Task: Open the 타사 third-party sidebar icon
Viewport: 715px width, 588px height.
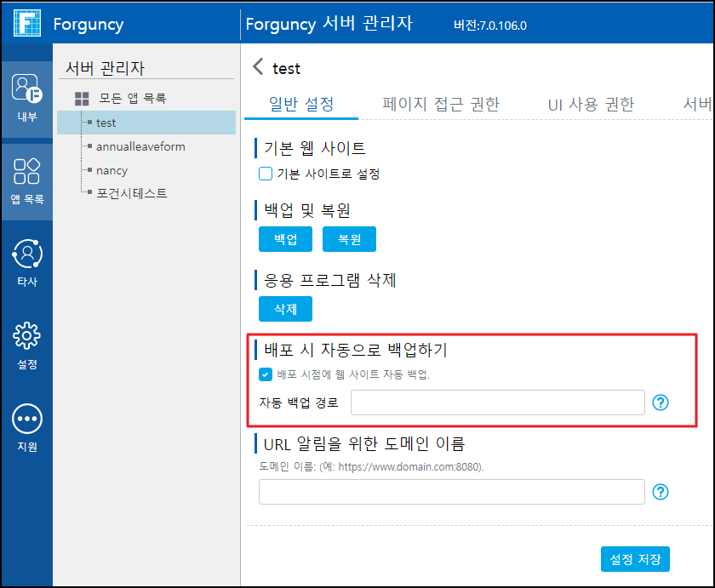Action: point(27,254)
